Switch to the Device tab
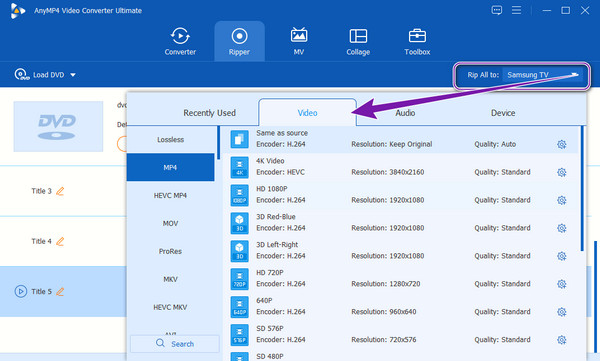 coord(503,113)
